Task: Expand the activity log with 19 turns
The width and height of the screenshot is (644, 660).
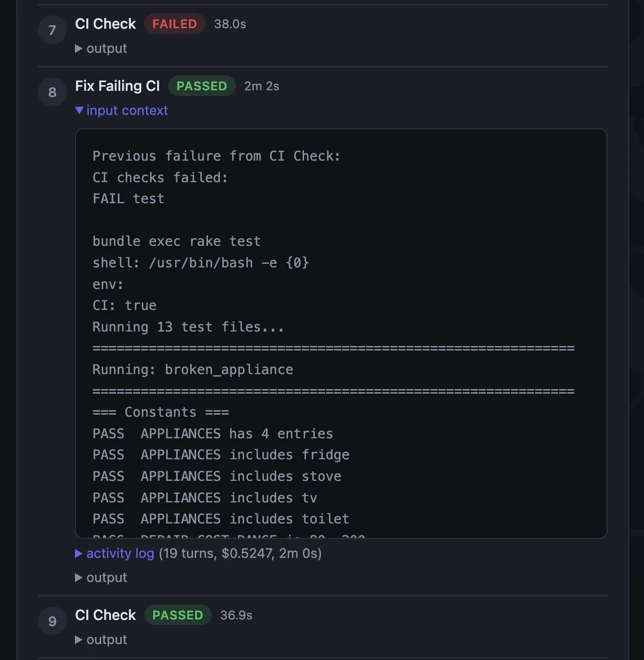Action: click(120, 553)
